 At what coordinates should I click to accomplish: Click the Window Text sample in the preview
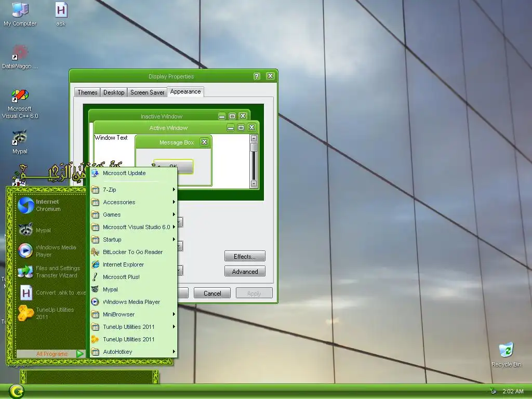click(x=111, y=138)
